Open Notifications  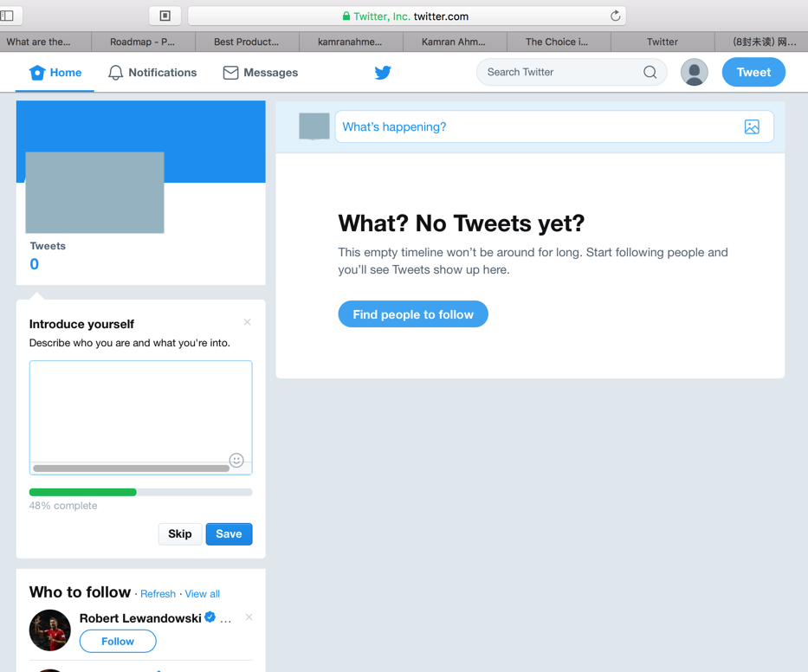152,73
